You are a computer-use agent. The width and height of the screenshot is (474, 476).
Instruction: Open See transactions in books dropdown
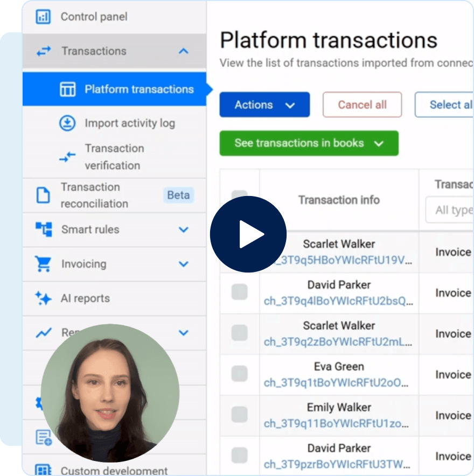tap(309, 143)
